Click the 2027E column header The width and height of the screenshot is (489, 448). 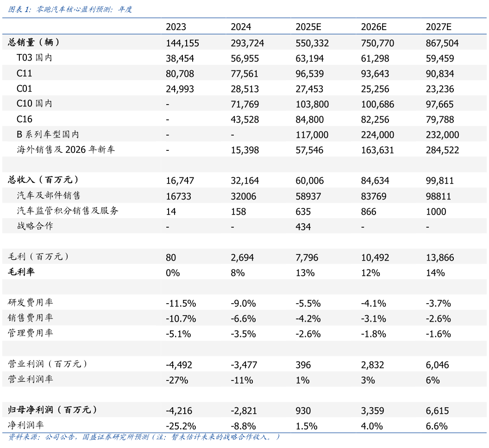point(438,26)
